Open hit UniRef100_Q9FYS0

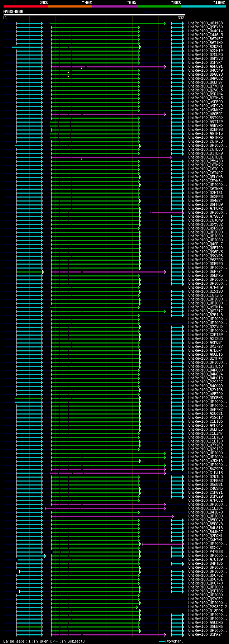(205, 27)
